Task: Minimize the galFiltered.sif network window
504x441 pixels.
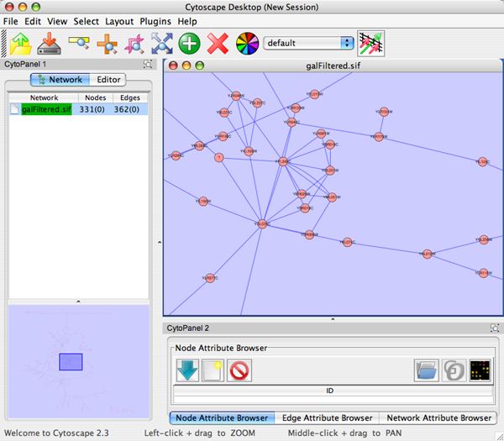Action: coord(186,66)
